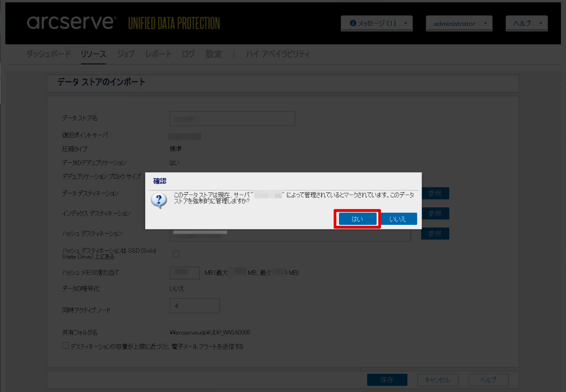Select the ログ tab
The image size is (566, 392).
[x=189, y=54]
